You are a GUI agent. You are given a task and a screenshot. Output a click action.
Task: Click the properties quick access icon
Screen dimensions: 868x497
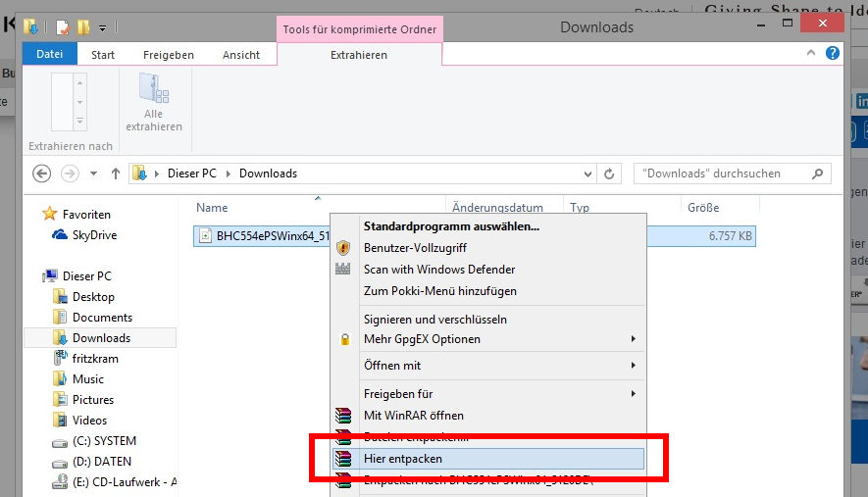pyautogui.click(x=63, y=27)
